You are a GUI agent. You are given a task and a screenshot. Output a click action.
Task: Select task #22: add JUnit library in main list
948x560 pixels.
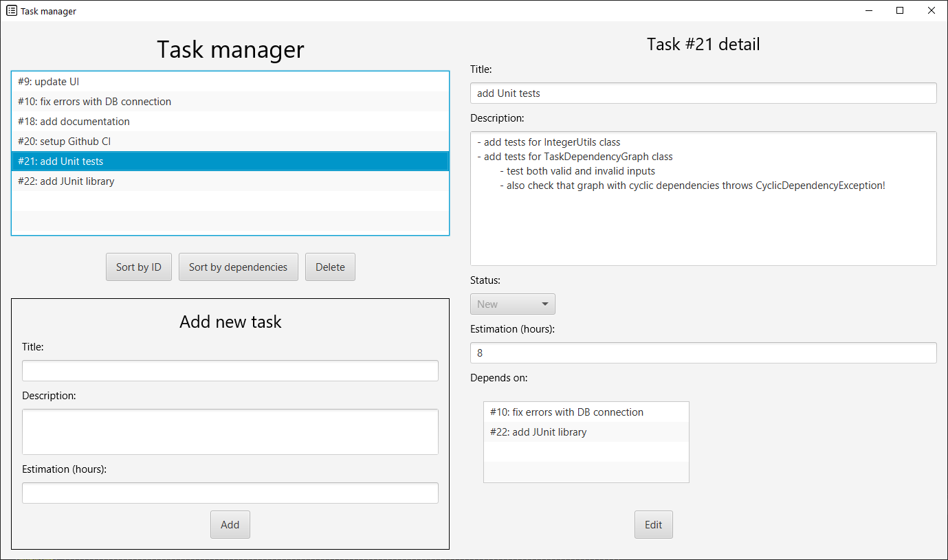pos(230,181)
